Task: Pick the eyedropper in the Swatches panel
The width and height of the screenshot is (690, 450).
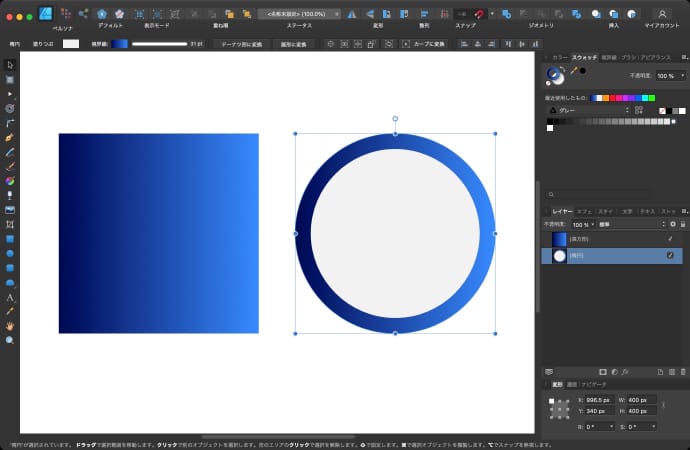Action: tap(573, 72)
